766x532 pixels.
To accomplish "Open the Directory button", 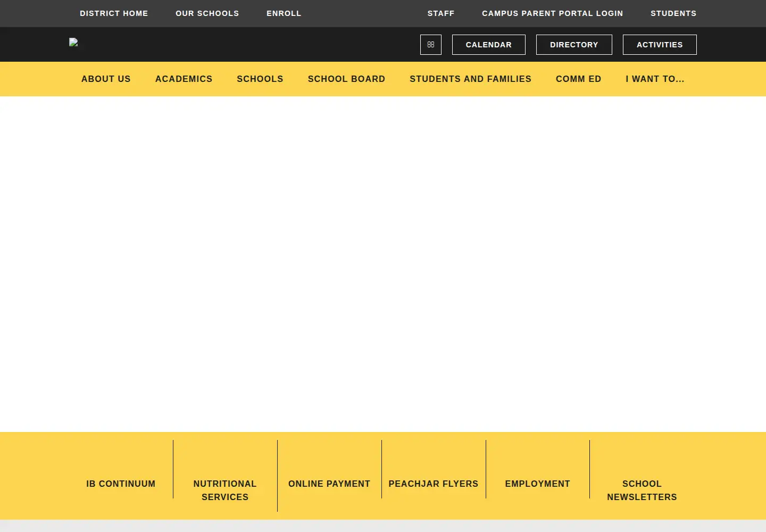I will point(574,45).
